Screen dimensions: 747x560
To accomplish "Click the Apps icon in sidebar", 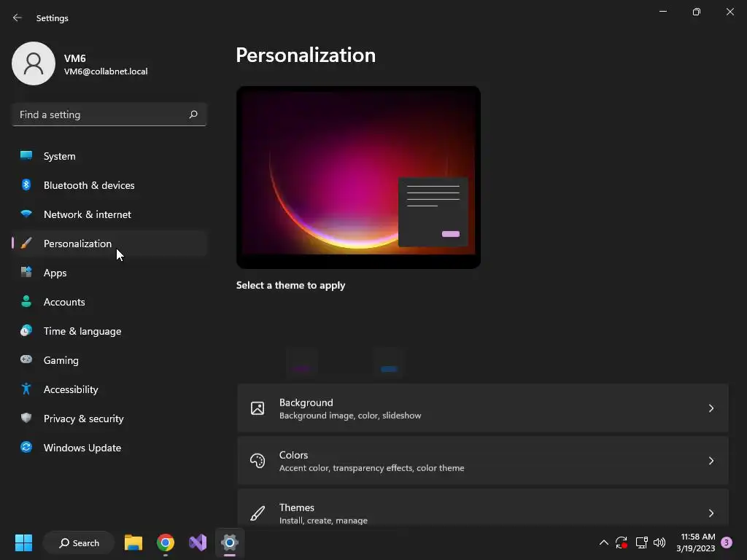I will pos(26,273).
